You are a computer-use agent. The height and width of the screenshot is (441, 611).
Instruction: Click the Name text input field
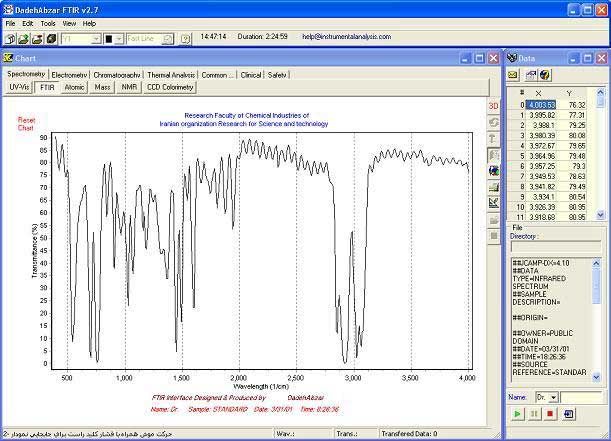click(x=581, y=398)
